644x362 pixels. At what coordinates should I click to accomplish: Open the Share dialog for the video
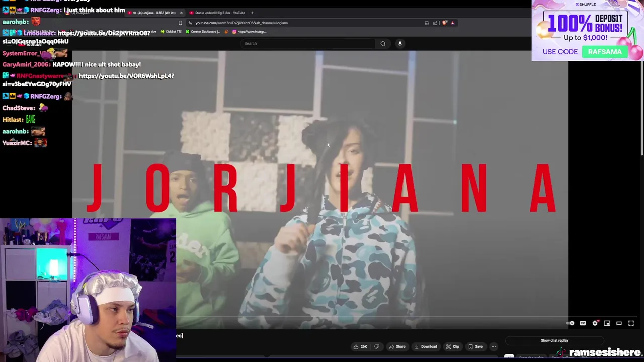(x=397, y=346)
